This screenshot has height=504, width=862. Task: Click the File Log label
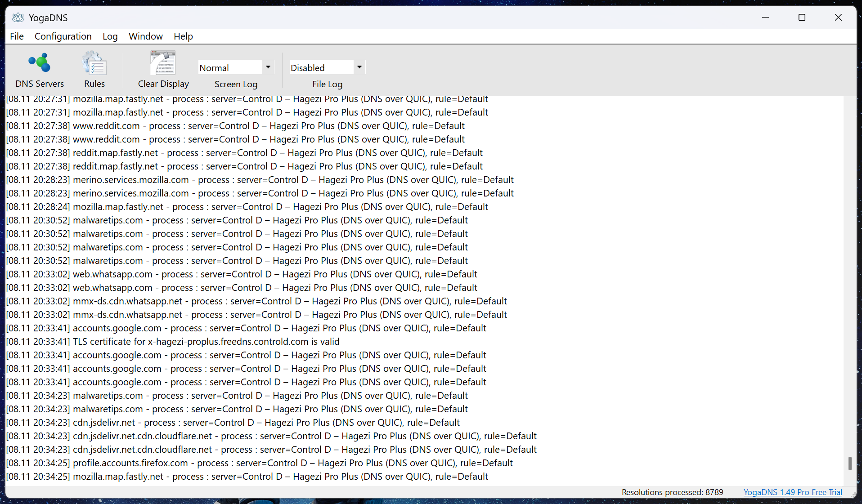pyautogui.click(x=327, y=84)
